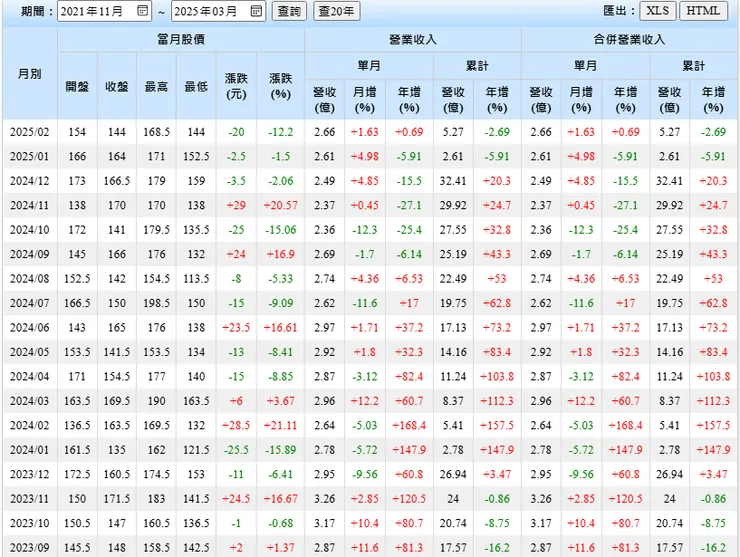The image size is (740, 557).
Task: Select the 營業收入 group header
Action: click(413, 40)
